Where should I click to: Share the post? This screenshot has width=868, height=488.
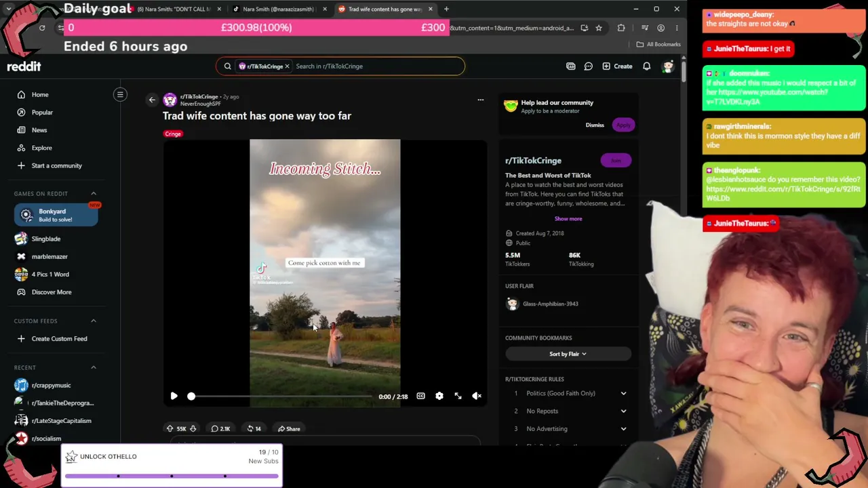(x=289, y=428)
